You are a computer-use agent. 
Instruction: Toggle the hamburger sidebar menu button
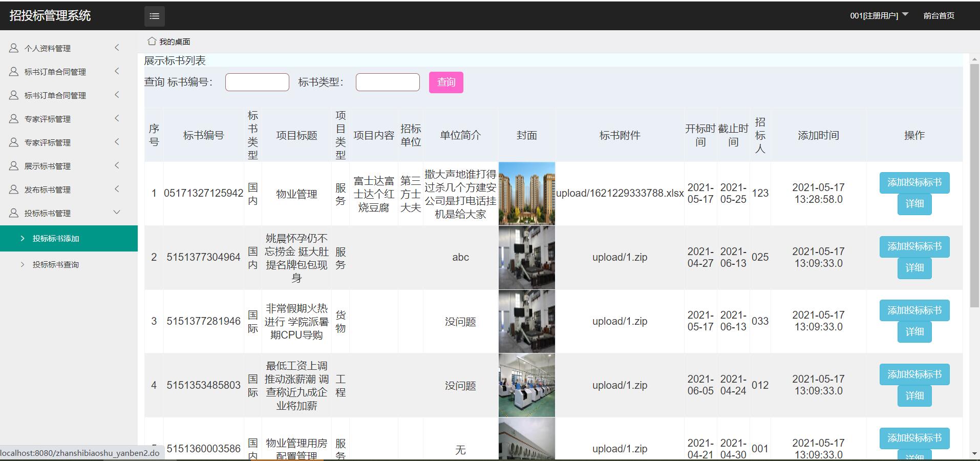tap(154, 16)
